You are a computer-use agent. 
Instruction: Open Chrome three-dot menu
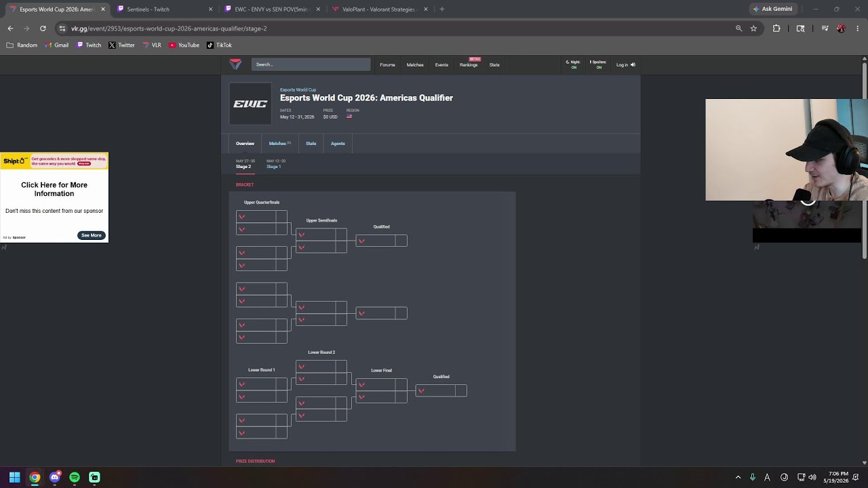click(857, 28)
